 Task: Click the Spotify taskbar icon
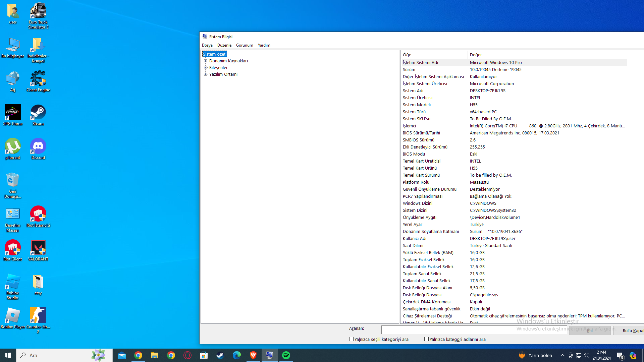(x=286, y=355)
